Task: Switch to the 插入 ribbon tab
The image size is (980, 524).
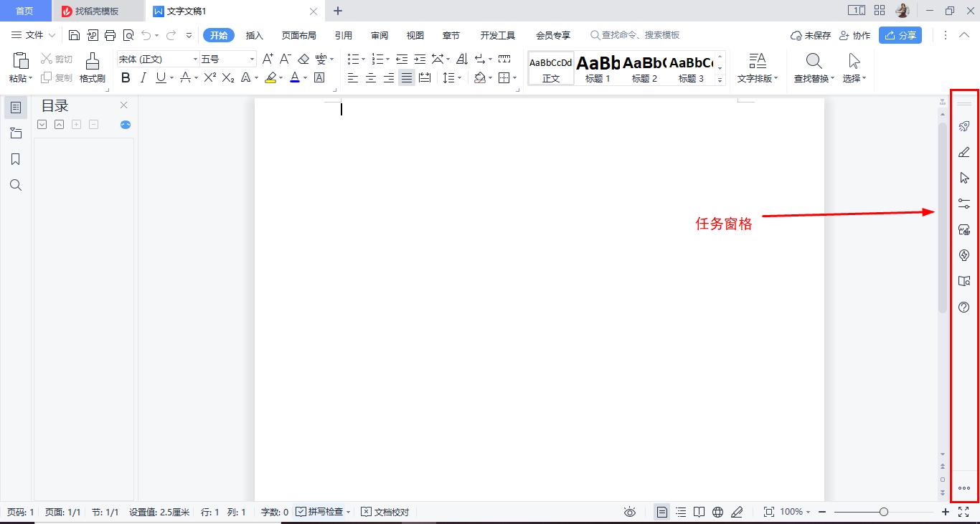Action: point(255,34)
